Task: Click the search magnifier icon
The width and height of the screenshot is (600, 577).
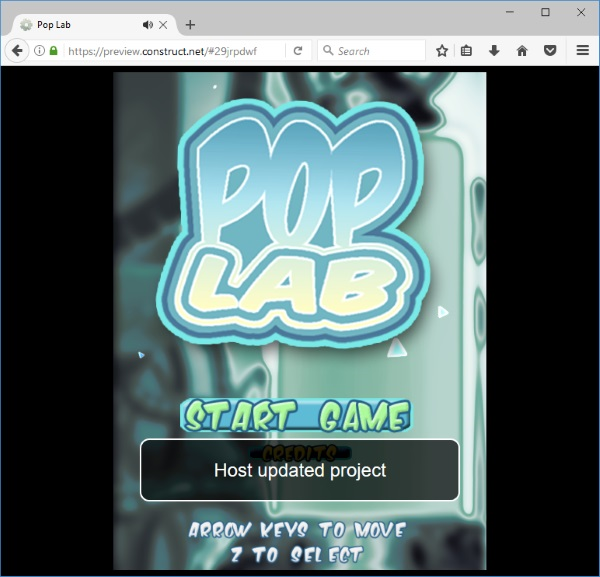Action: point(328,50)
